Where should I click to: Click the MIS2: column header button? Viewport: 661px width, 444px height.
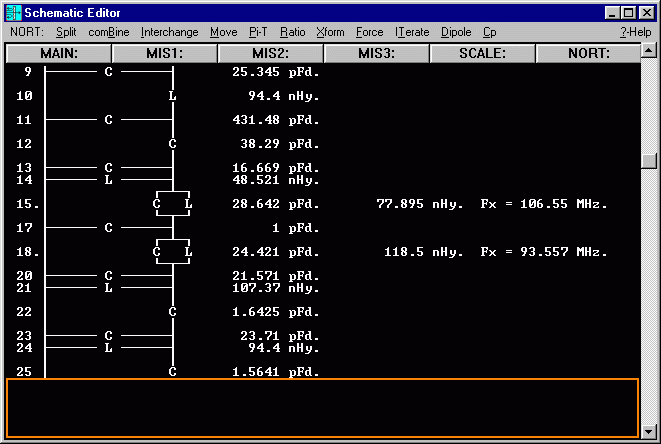pyautogui.click(x=270, y=53)
